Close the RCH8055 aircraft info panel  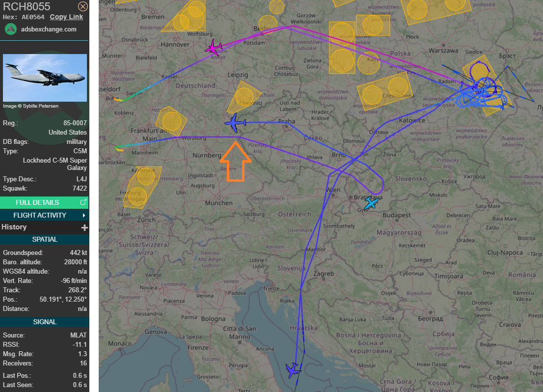pos(83,6)
